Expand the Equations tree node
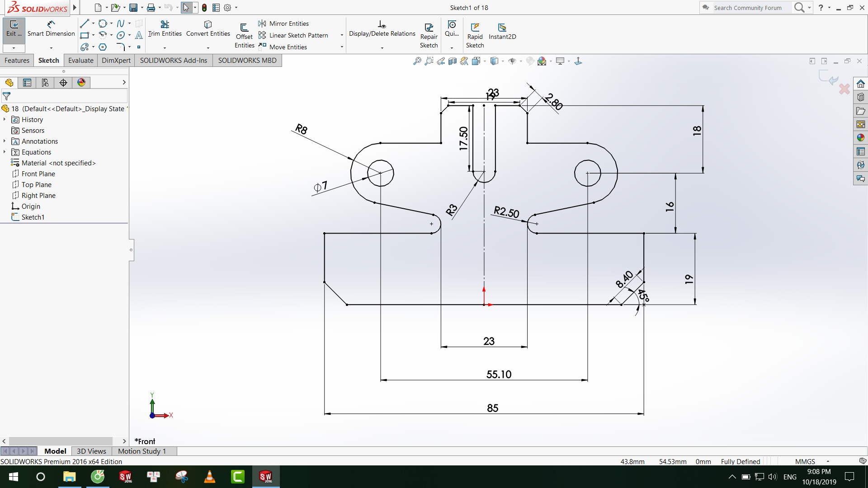The width and height of the screenshot is (868, 488). tap(5, 152)
